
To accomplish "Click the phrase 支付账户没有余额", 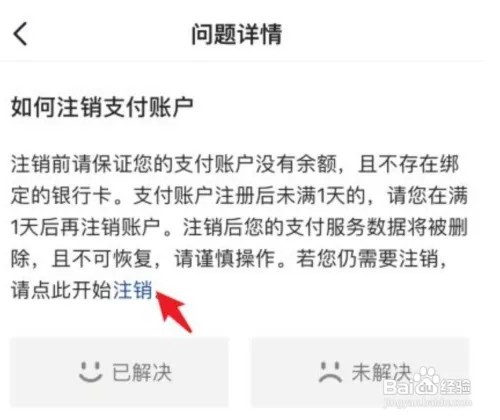I will tap(256, 164).
